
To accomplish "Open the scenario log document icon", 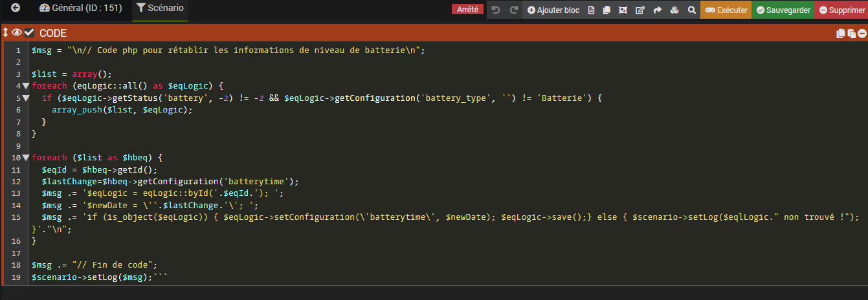I will (591, 10).
